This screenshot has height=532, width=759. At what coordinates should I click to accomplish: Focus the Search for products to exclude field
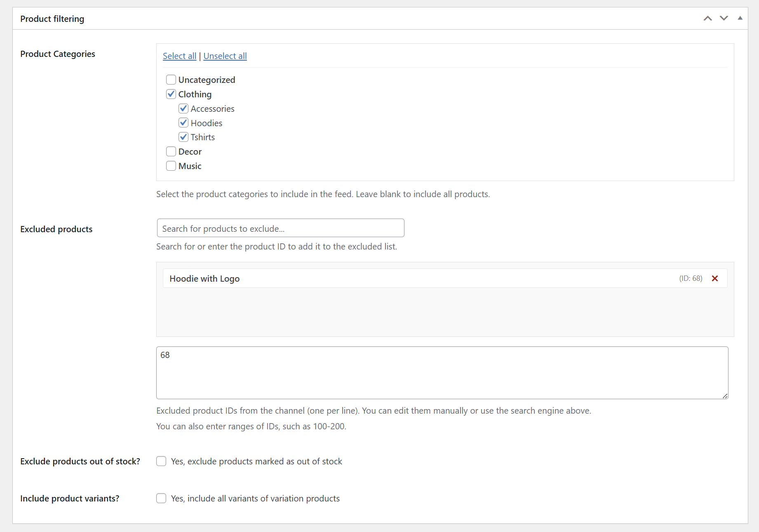(x=280, y=228)
